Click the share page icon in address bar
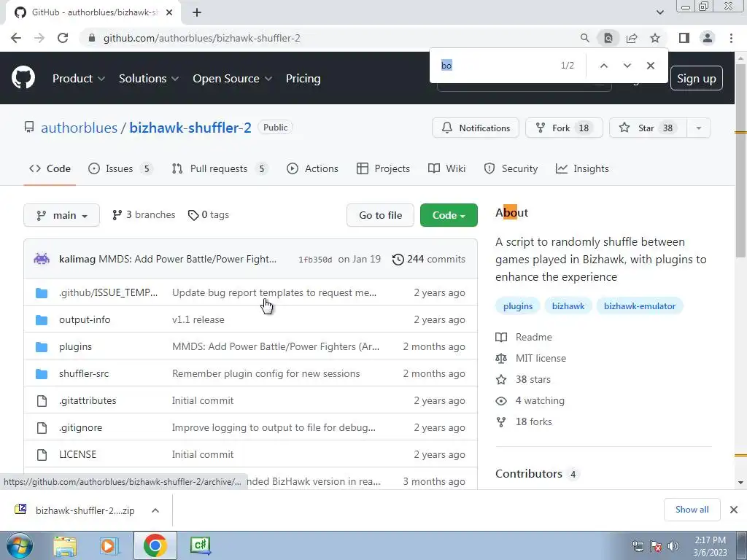 click(632, 38)
